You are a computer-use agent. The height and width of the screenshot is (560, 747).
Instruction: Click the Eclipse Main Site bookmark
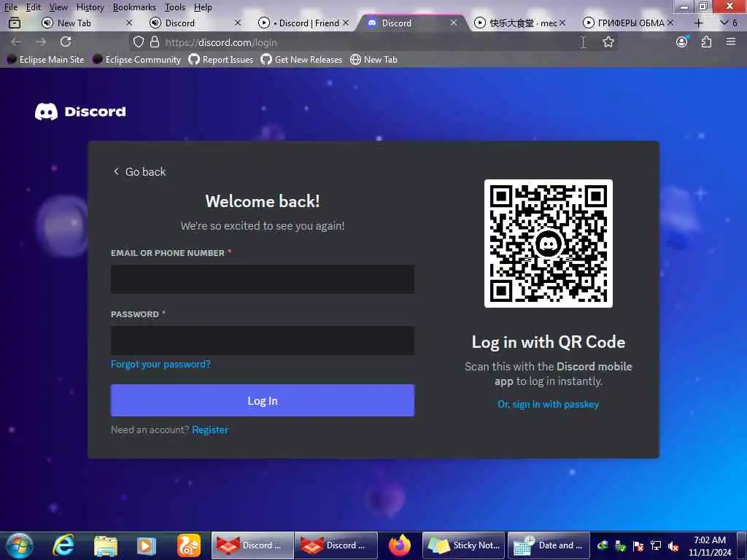(46, 60)
